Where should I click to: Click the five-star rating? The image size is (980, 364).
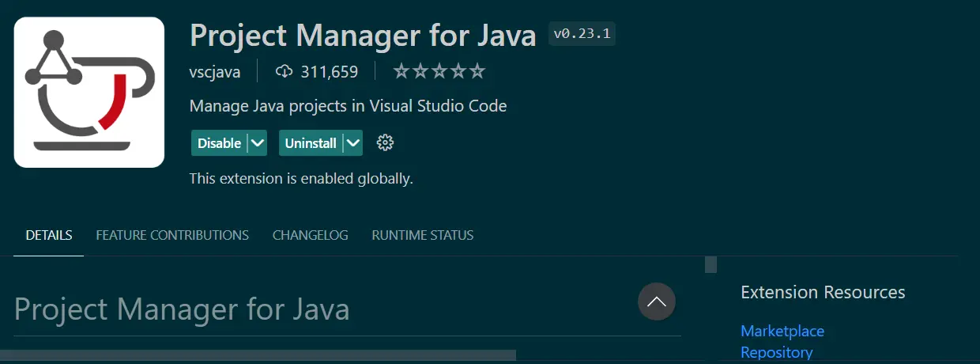(x=439, y=72)
